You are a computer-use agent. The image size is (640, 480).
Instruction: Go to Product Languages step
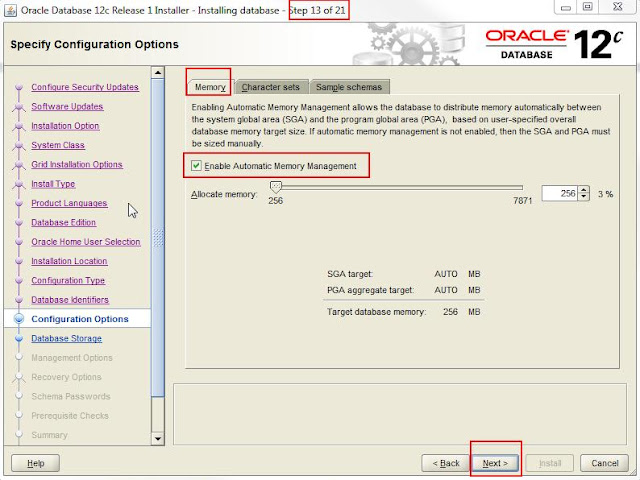[69, 203]
